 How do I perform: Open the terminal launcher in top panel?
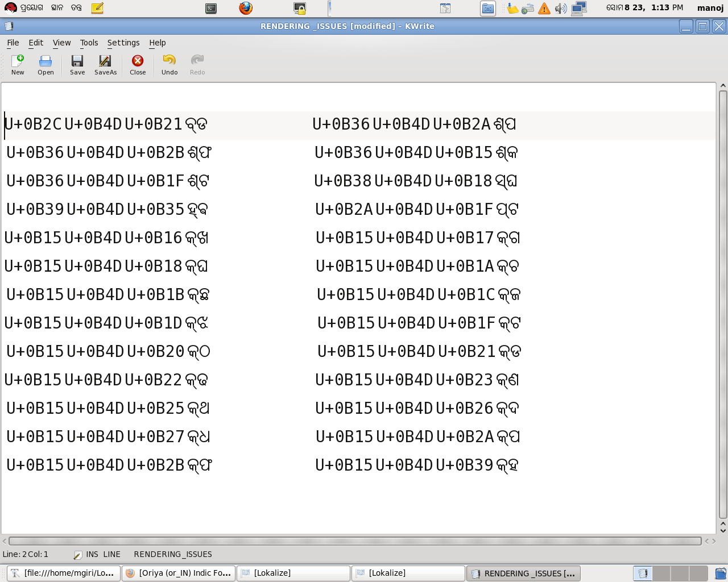pos(211,8)
